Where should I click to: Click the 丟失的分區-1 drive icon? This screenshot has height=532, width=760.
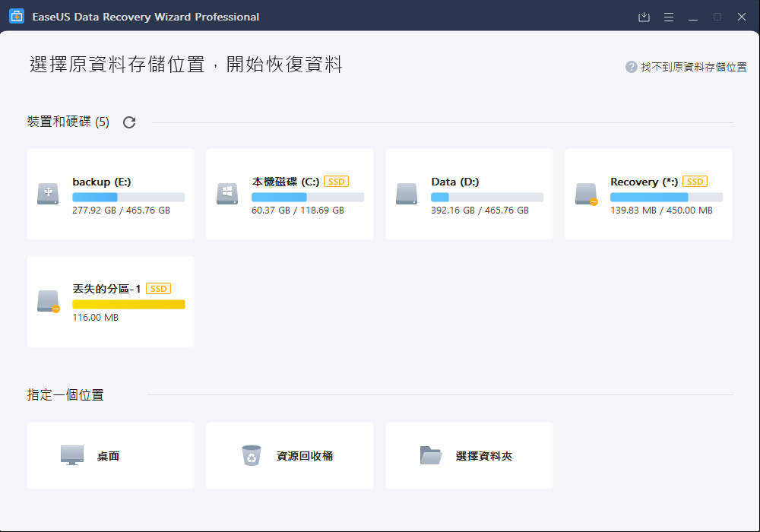click(49, 302)
